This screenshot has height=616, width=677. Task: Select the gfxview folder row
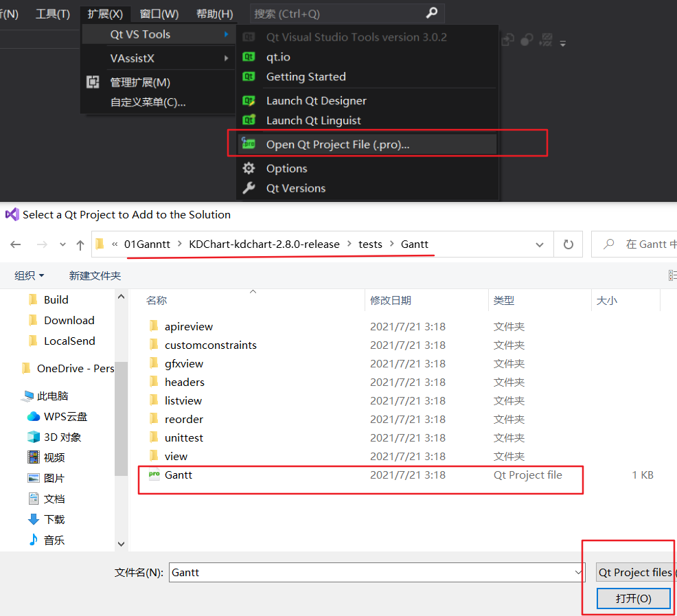point(336,363)
